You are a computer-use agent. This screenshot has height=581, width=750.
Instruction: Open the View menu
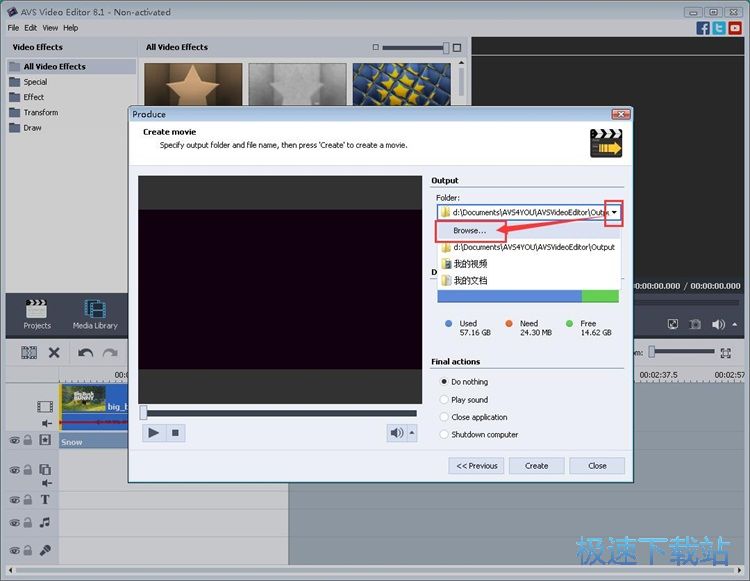point(50,28)
